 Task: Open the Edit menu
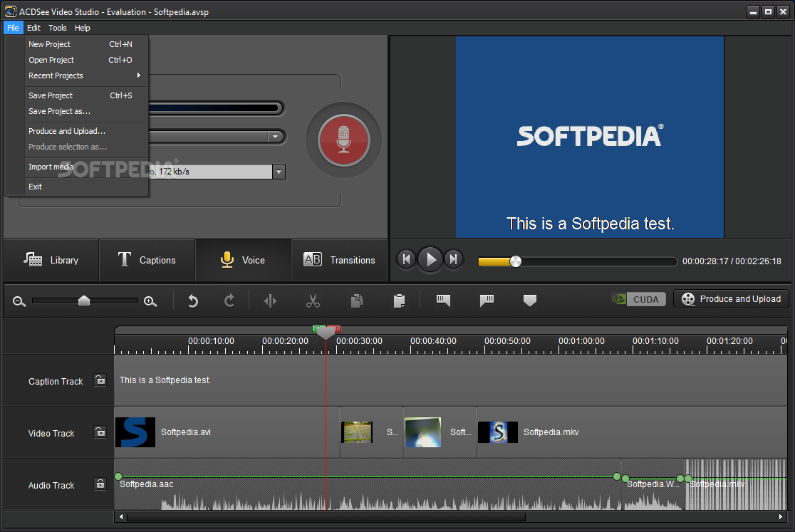coord(33,28)
